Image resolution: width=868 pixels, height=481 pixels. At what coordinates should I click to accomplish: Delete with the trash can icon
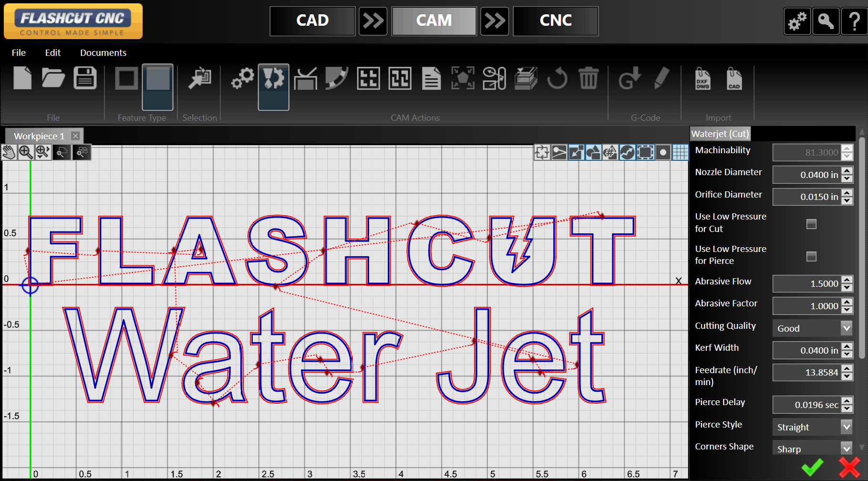[x=589, y=78]
